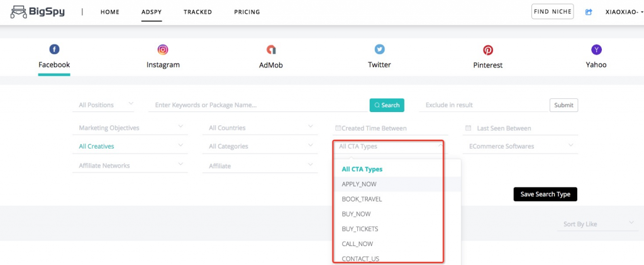Select the Pinterest platform icon
644x265 pixels.
coord(488,50)
